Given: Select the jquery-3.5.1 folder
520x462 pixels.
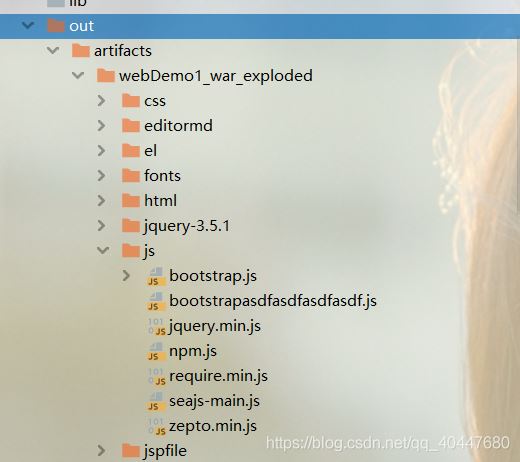Looking at the screenshot, I should 176,226.
